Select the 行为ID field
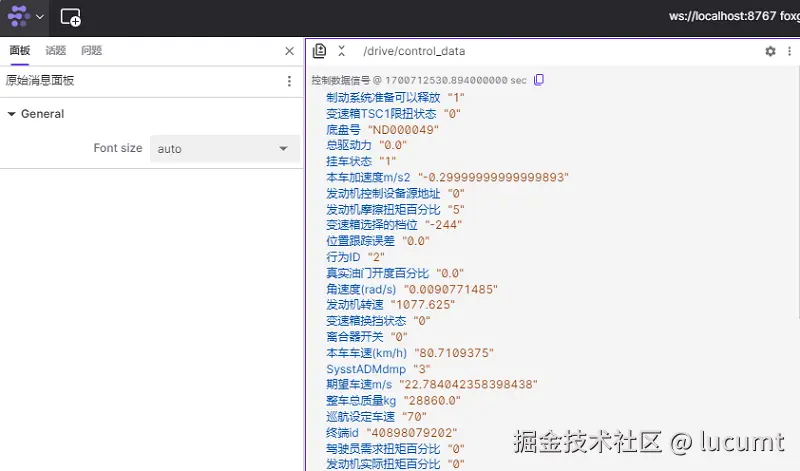The width and height of the screenshot is (800, 471). click(x=343, y=257)
